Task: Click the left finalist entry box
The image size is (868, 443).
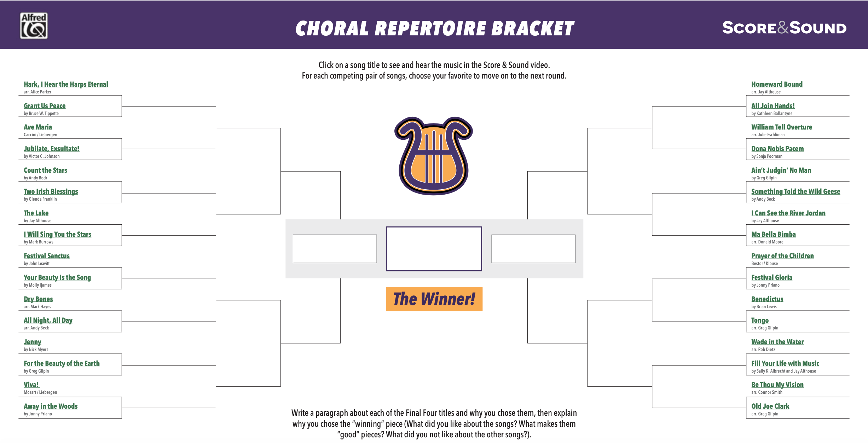Action: [x=335, y=249]
